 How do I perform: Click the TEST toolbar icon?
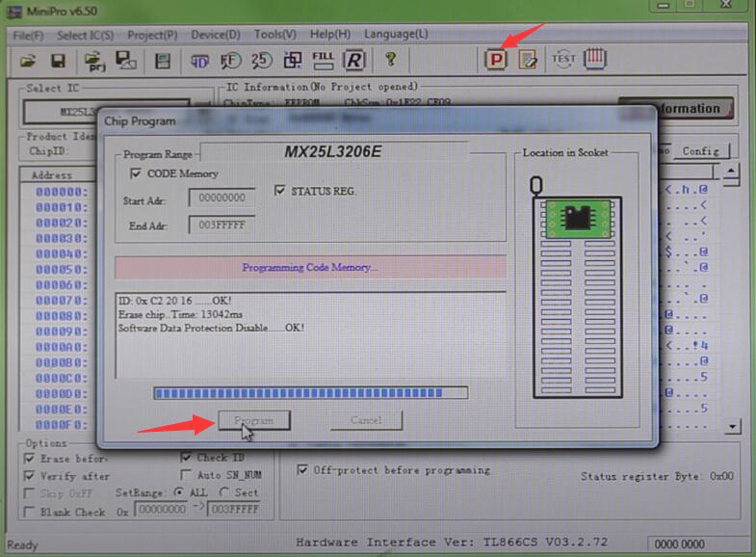coord(563,59)
